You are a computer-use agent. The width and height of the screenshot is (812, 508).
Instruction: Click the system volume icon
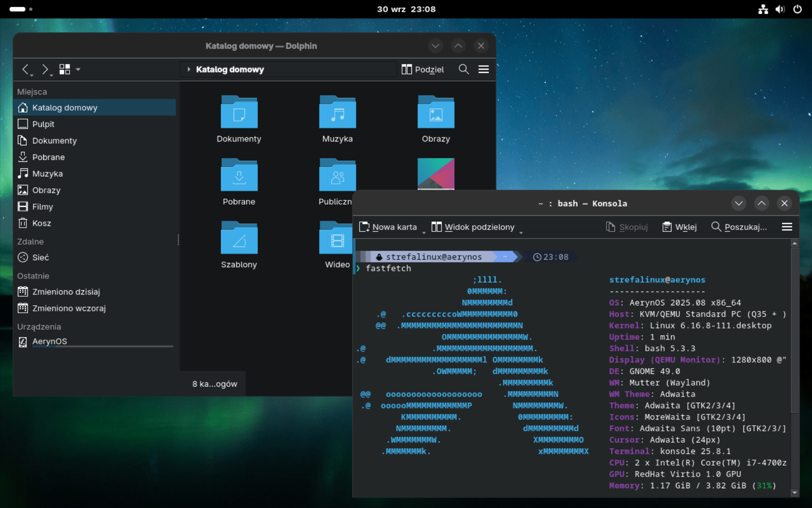780,9
